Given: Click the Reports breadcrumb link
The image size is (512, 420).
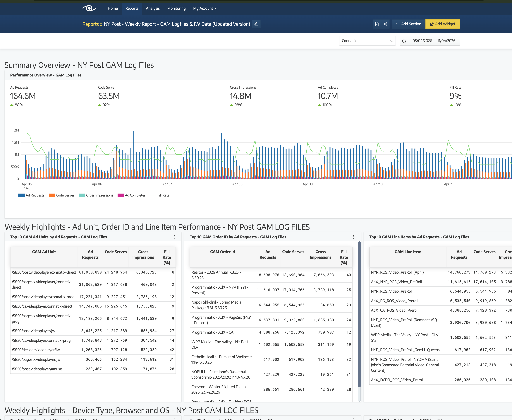Looking at the screenshot, I should tap(90, 24).
